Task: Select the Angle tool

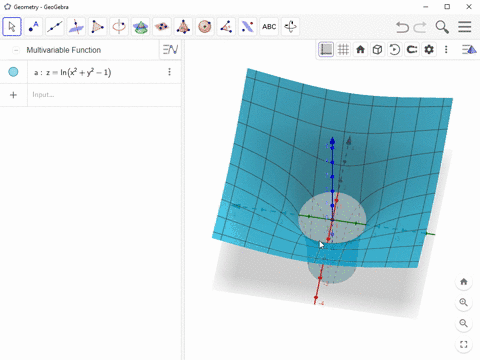Action: point(226,27)
